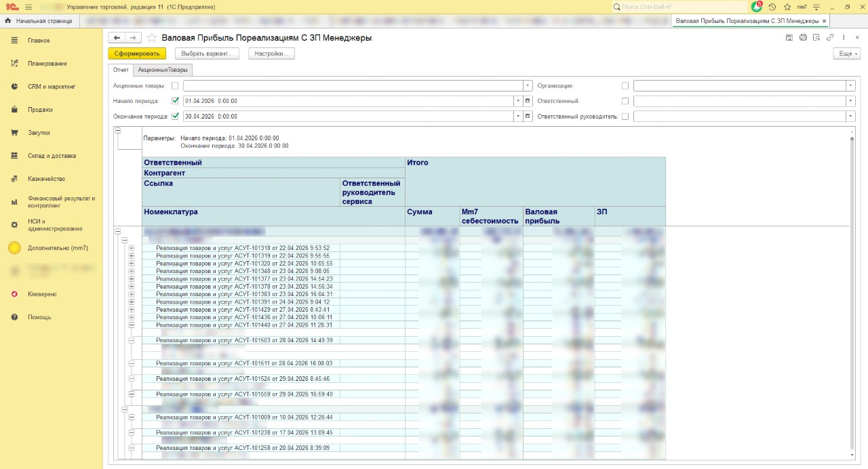Screen dimensions: 868x469
Task: Add report to favorites with star outline
Action: 153,38
